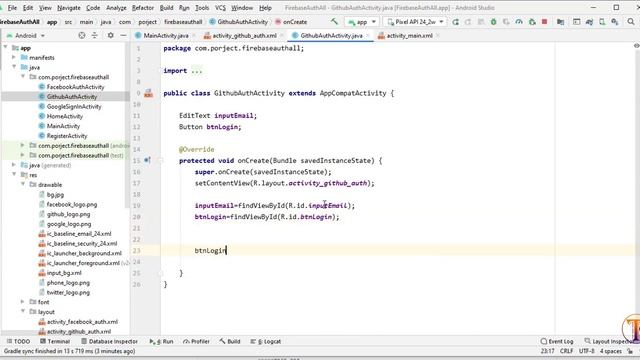Click the UTF-8 encoding in status bar
The image size is (640, 360).
click(587, 351)
